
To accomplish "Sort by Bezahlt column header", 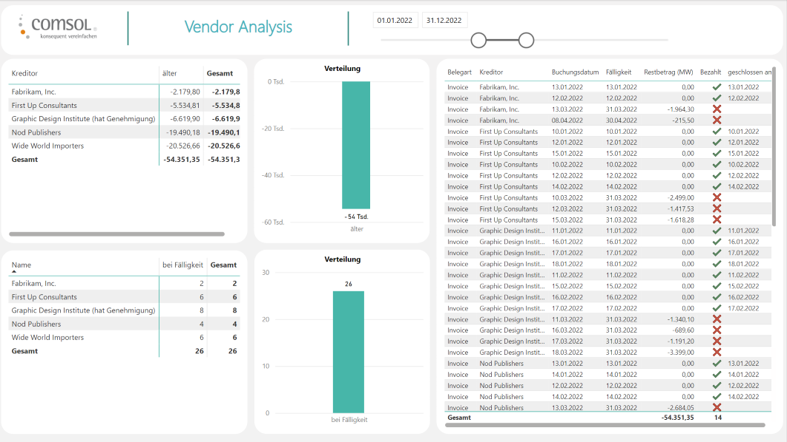I will (x=711, y=72).
